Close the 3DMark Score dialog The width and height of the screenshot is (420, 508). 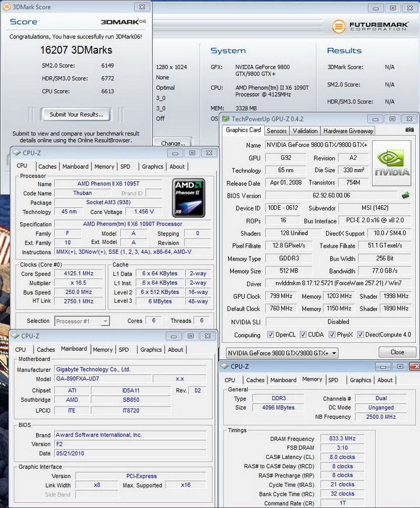(x=142, y=7)
